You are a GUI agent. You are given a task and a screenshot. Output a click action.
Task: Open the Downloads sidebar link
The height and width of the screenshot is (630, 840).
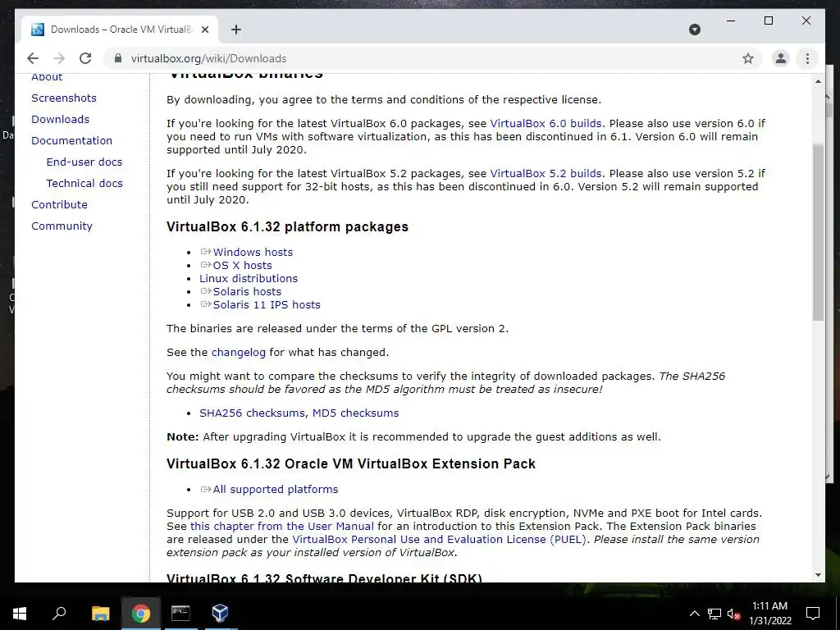coord(60,120)
